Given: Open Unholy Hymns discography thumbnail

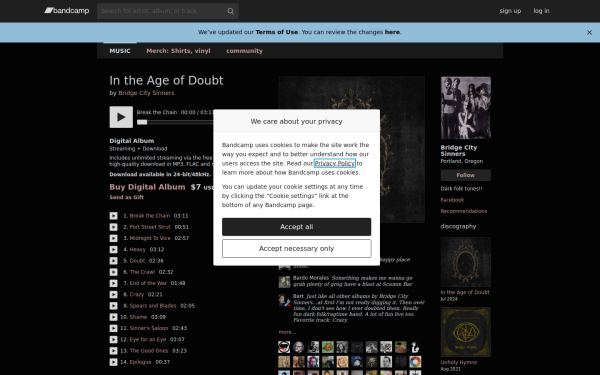Looking at the screenshot, I should (465, 332).
